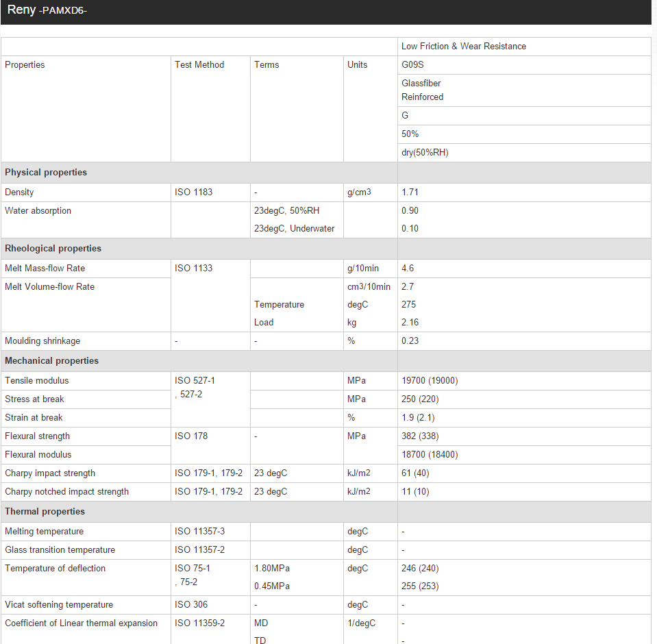Click the "Properties" column header
This screenshot has height=644, width=657.
tap(25, 64)
